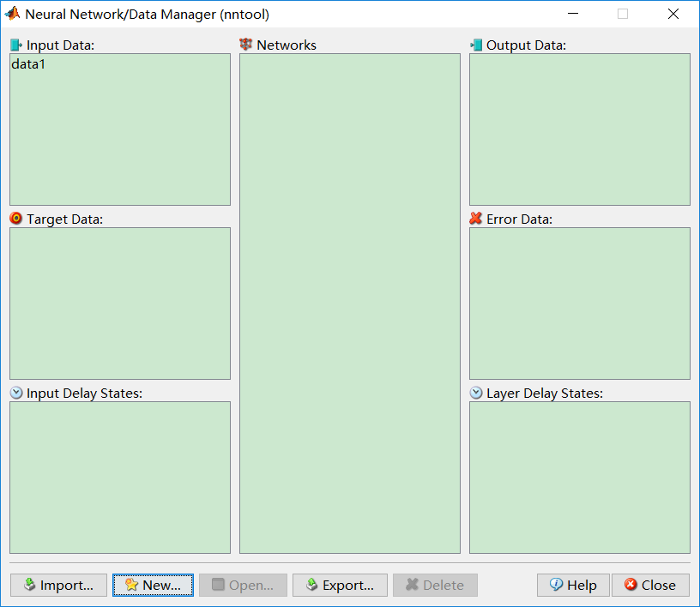700x607 pixels.
Task: Click inside the Networks list box
Action: [350, 303]
